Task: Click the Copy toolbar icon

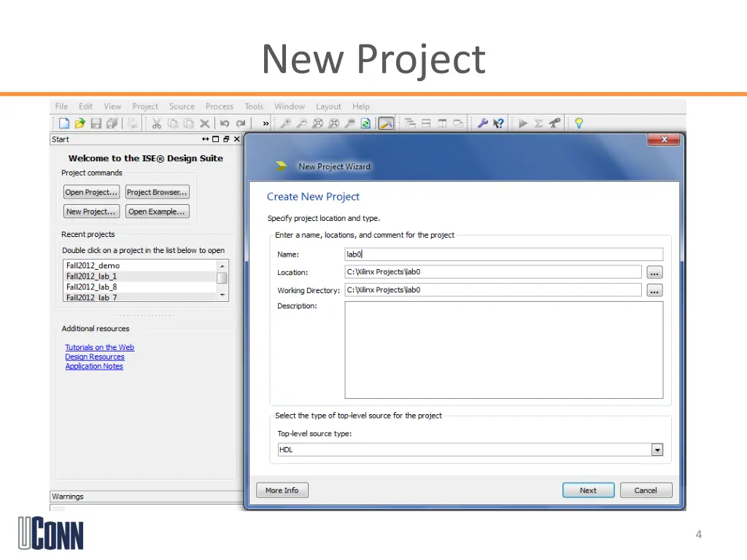Action: [x=172, y=123]
